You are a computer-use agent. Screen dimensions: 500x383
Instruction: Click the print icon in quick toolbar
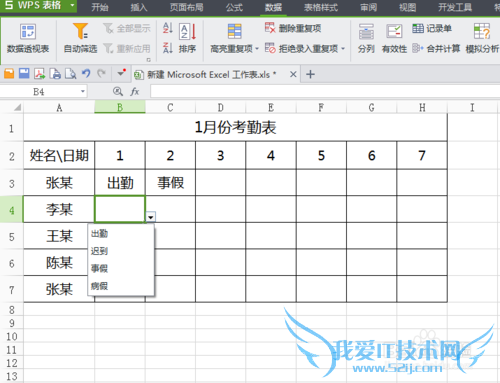[55, 73]
